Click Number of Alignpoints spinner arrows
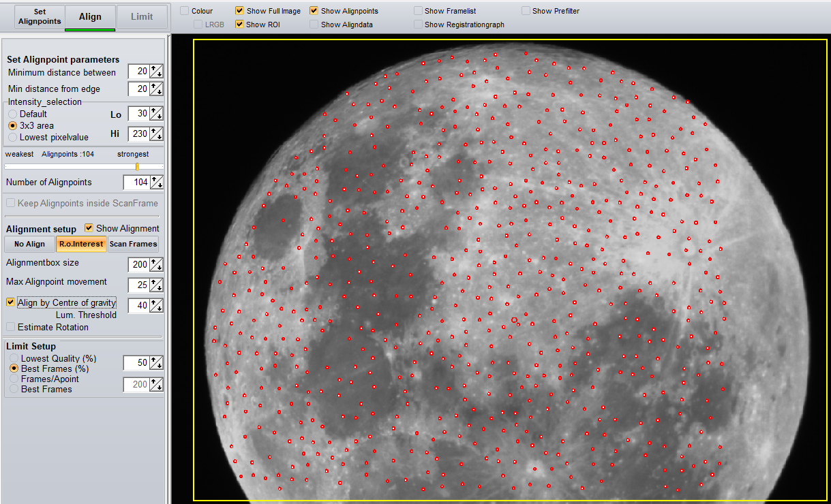831x504 pixels. (x=156, y=183)
